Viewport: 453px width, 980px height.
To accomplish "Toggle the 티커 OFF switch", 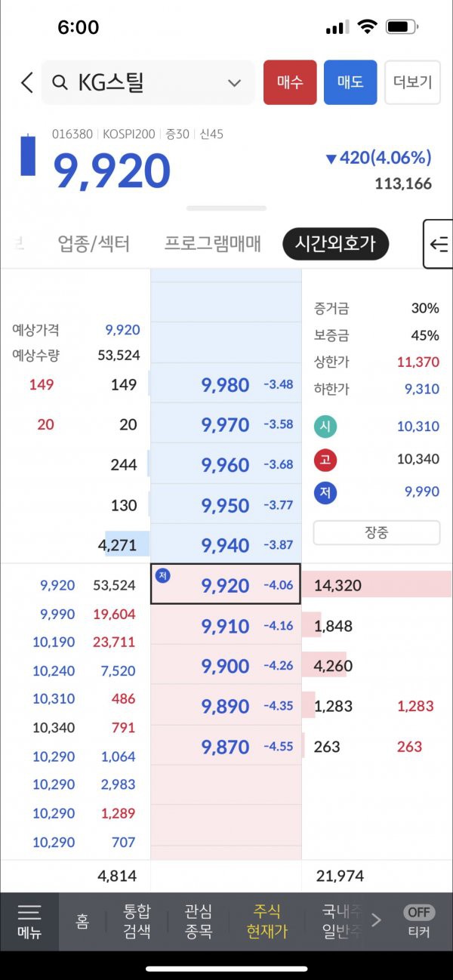I will pos(419,912).
